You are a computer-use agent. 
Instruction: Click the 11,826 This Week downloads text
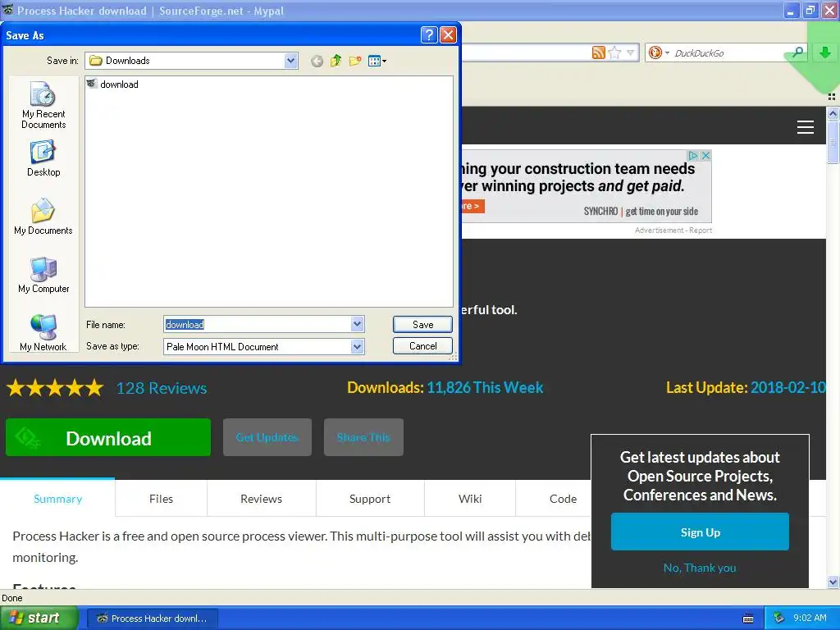(485, 388)
